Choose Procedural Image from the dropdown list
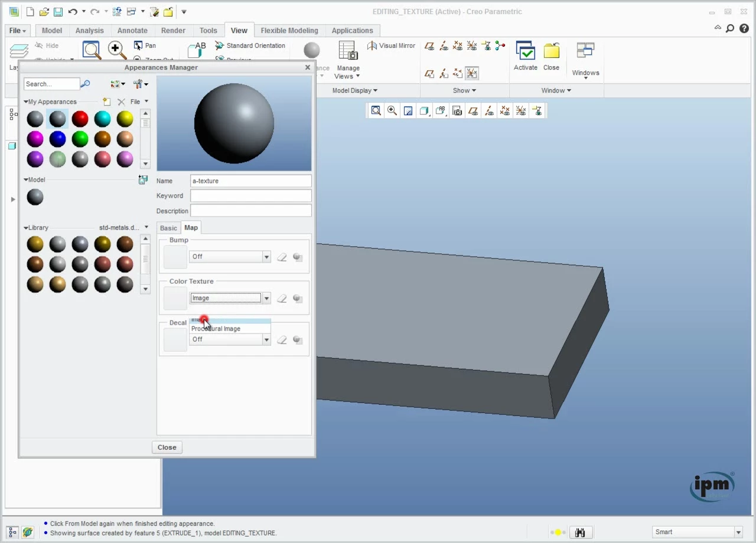This screenshot has width=756, height=543. [230, 329]
